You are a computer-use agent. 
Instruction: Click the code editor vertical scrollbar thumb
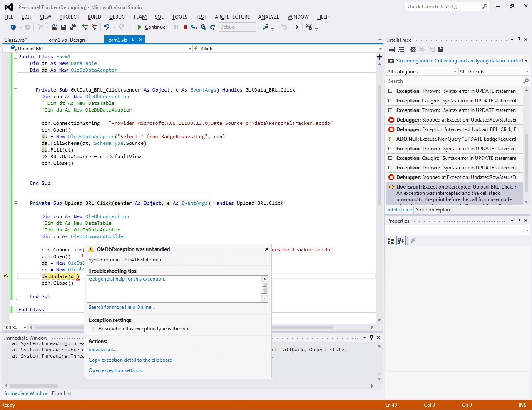tap(379, 145)
